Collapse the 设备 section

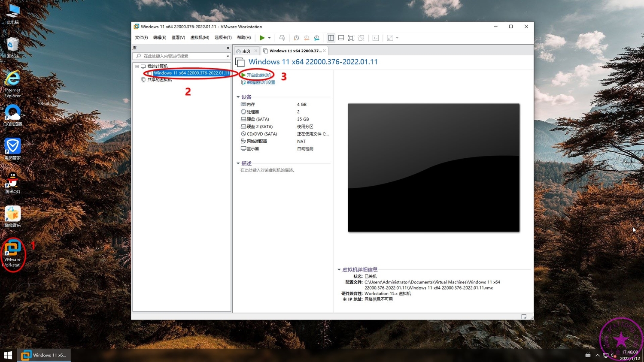click(x=238, y=97)
